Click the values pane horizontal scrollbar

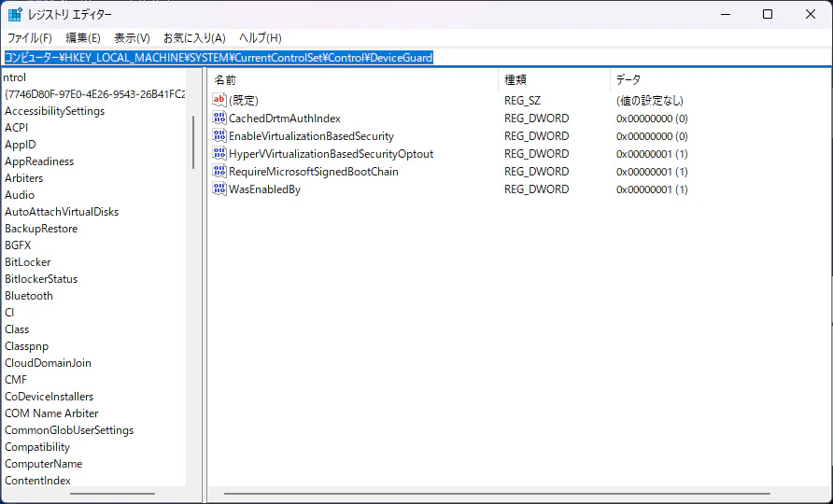click(x=497, y=494)
